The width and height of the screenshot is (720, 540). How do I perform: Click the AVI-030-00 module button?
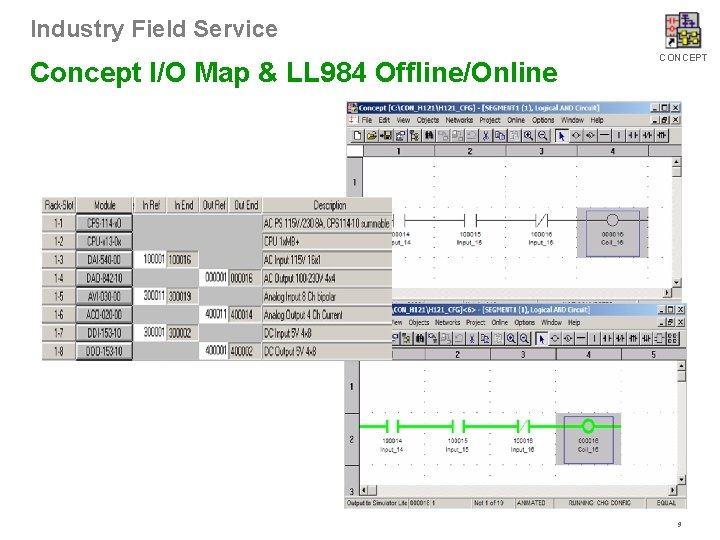[x=104, y=297]
